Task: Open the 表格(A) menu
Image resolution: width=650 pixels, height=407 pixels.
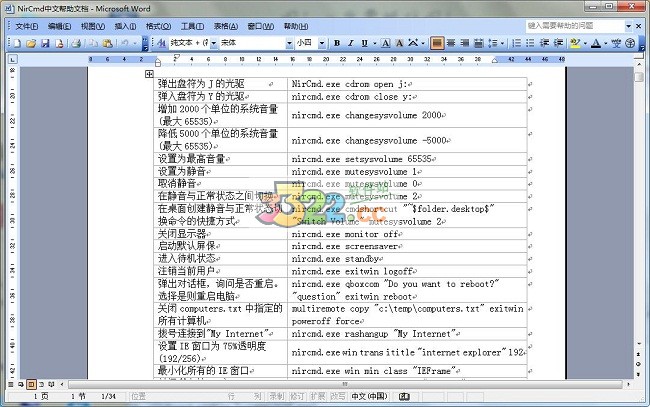Action: point(226,27)
